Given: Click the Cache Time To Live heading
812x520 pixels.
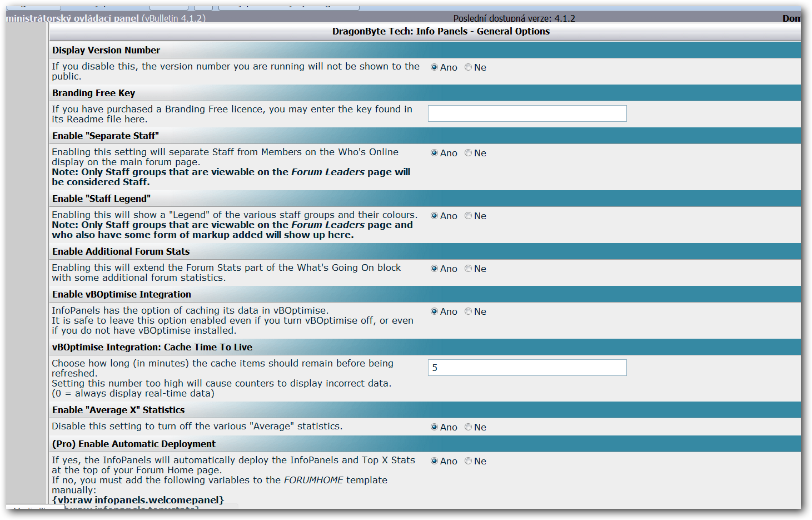Looking at the screenshot, I should [x=152, y=347].
